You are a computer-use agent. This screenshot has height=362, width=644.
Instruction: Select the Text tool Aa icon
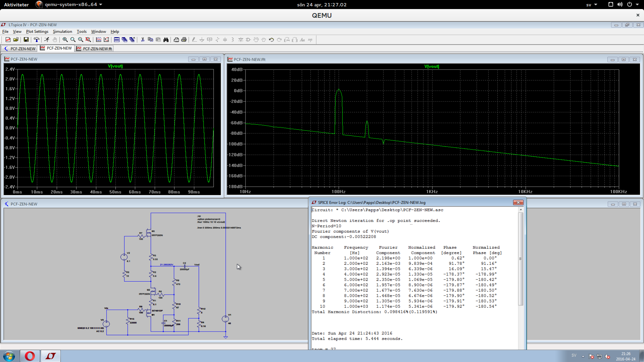[302, 40]
